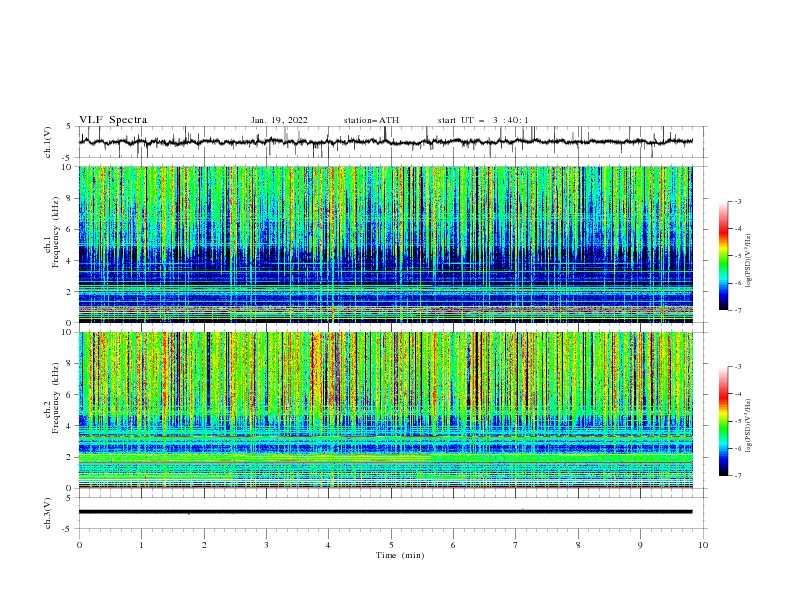Click time-axis tick label "3"
The height and width of the screenshot is (612, 792).
point(266,545)
